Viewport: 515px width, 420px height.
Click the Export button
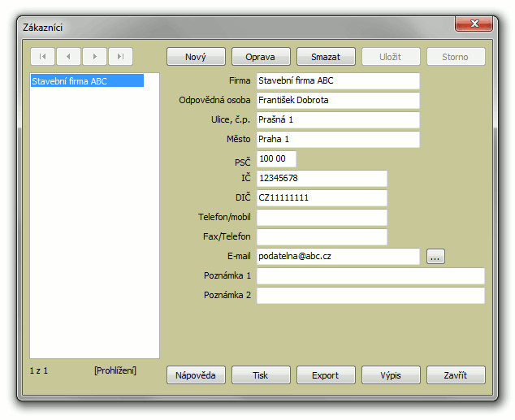pos(326,375)
